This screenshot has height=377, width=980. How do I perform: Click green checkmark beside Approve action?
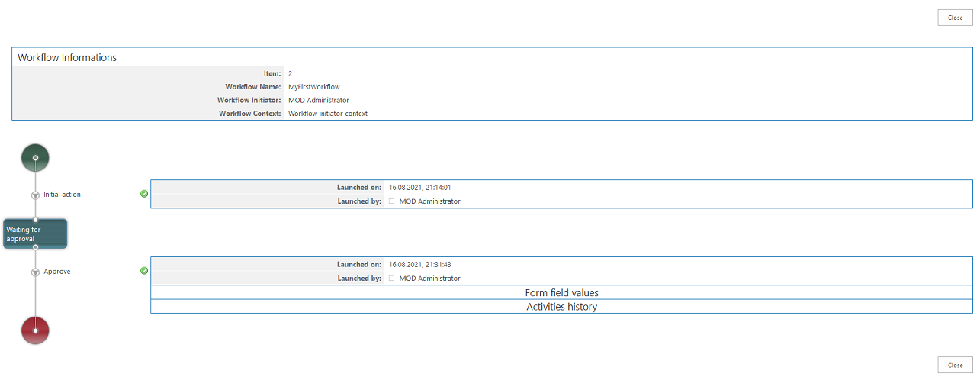click(144, 271)
